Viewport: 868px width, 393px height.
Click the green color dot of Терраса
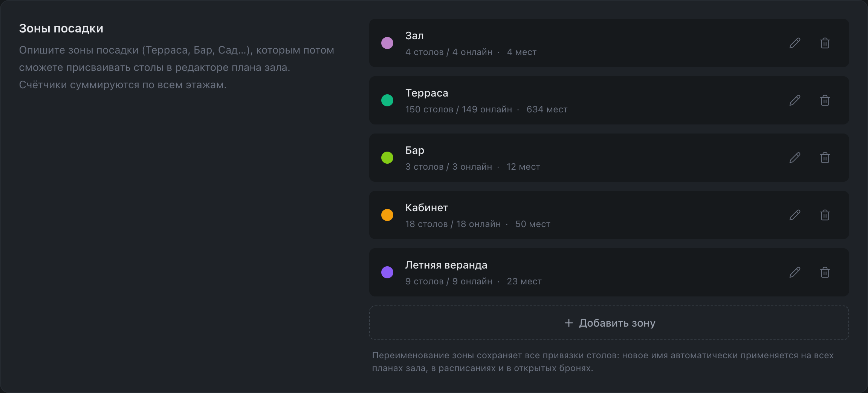tap(387, 100)
